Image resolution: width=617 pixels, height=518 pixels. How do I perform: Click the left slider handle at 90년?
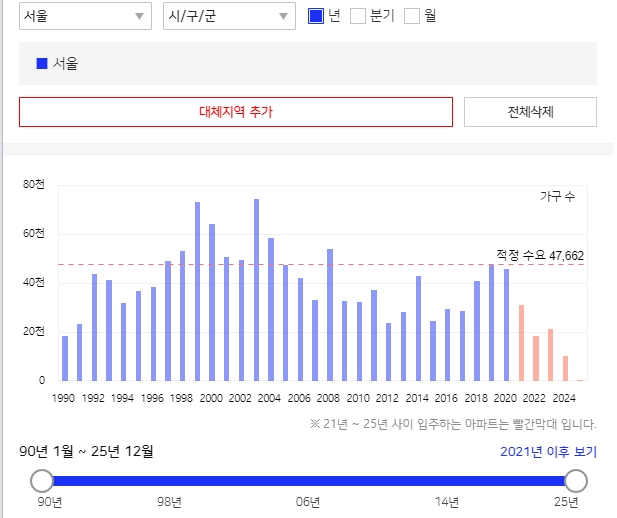pyautogui.click(x=42, y=481)
